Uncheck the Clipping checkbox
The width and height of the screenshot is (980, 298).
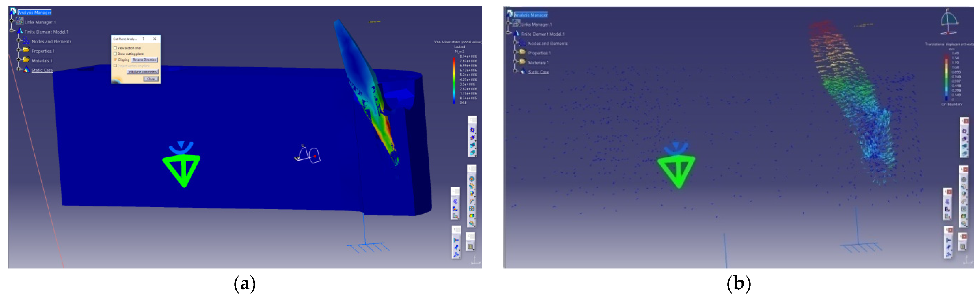pyautogui.click(x=115, y=60)
